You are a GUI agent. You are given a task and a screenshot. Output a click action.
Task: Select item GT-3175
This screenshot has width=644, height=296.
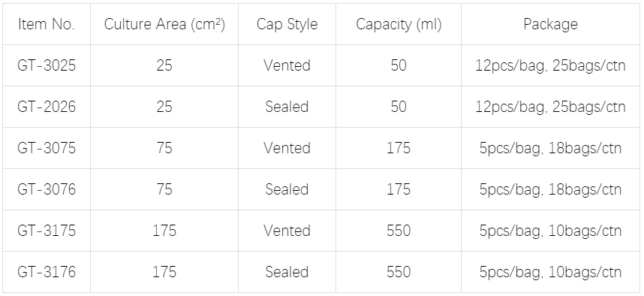coord(47,231)
